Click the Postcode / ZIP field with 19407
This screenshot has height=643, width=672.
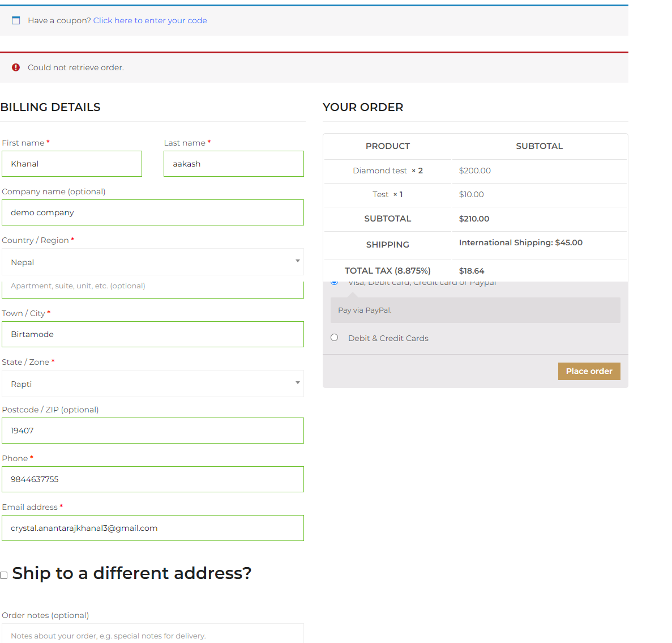(x=152, y=430)
